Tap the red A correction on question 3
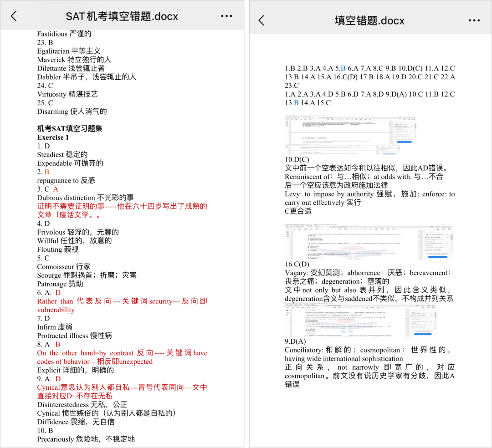This screenshot has height=448, width=492. [x=56, y=189]
